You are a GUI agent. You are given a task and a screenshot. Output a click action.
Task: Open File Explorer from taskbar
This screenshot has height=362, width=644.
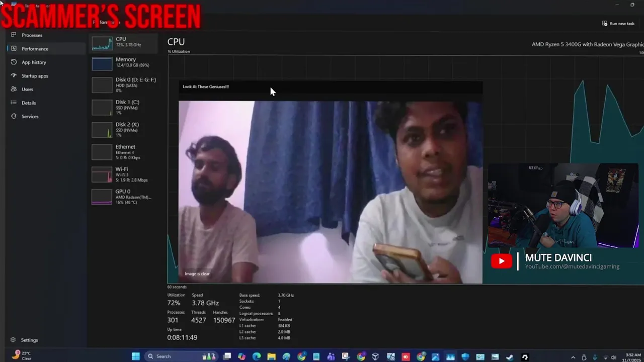coord(271,356)
